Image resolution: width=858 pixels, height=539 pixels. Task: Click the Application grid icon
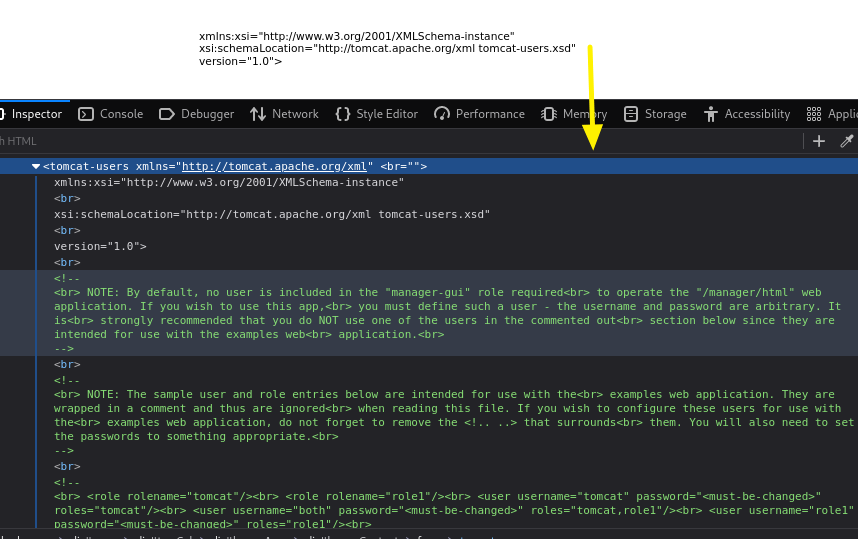pyautogui.click(x=814, y=114)
